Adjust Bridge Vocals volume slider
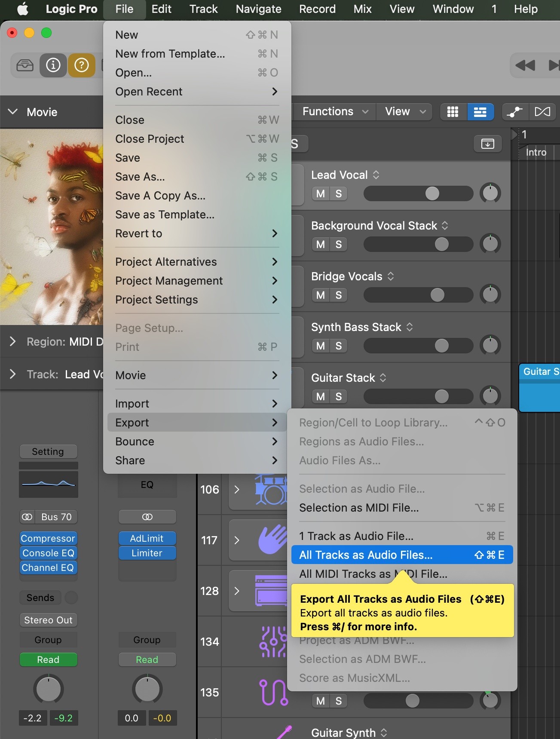Viewport: 560px width, 739px height. (418, 295)
